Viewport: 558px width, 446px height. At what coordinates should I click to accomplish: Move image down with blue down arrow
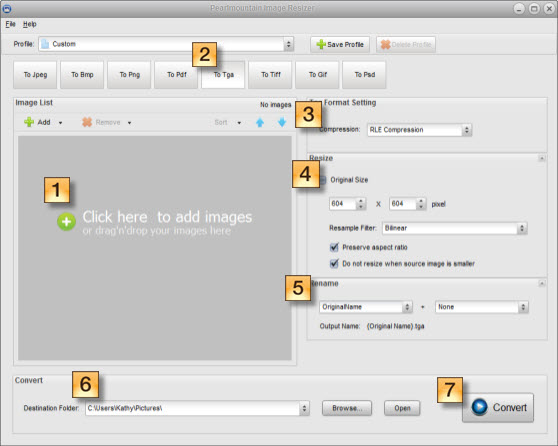(x=282, y=122)
